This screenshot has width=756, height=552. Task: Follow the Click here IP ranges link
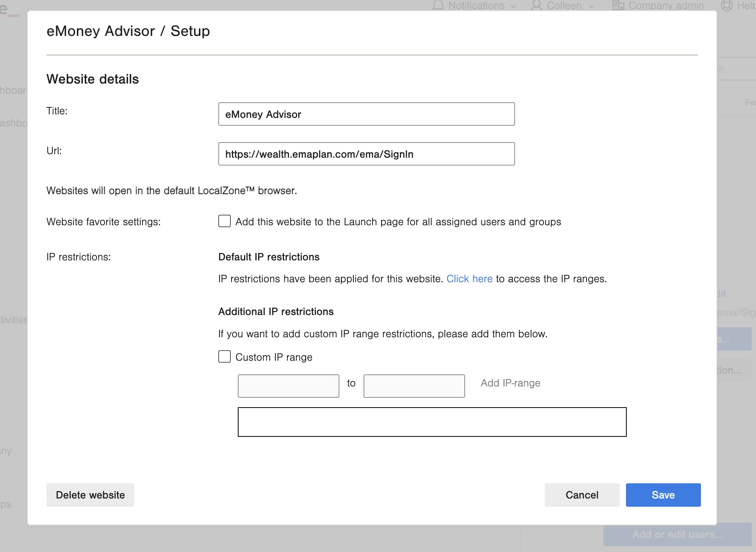(x=469, y=279)
